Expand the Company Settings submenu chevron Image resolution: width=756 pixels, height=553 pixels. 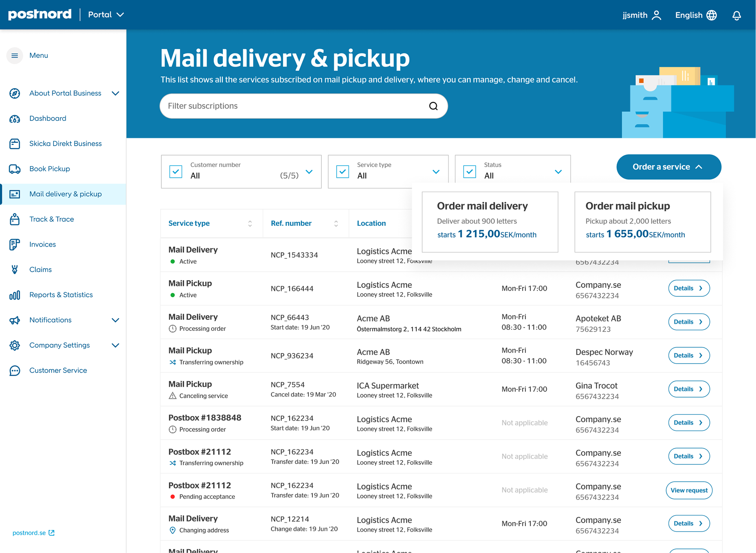115,345
